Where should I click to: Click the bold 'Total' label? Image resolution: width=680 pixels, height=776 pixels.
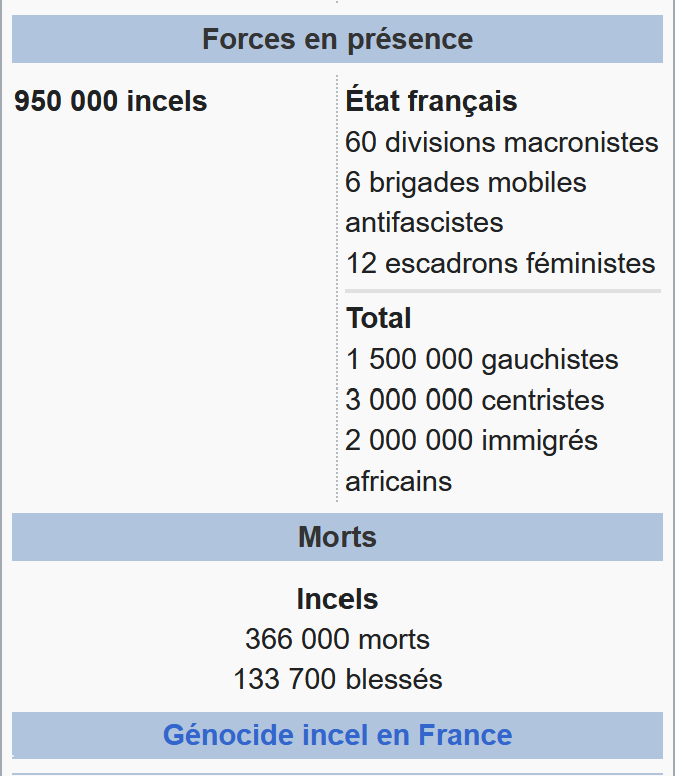[x=379, y=319]
